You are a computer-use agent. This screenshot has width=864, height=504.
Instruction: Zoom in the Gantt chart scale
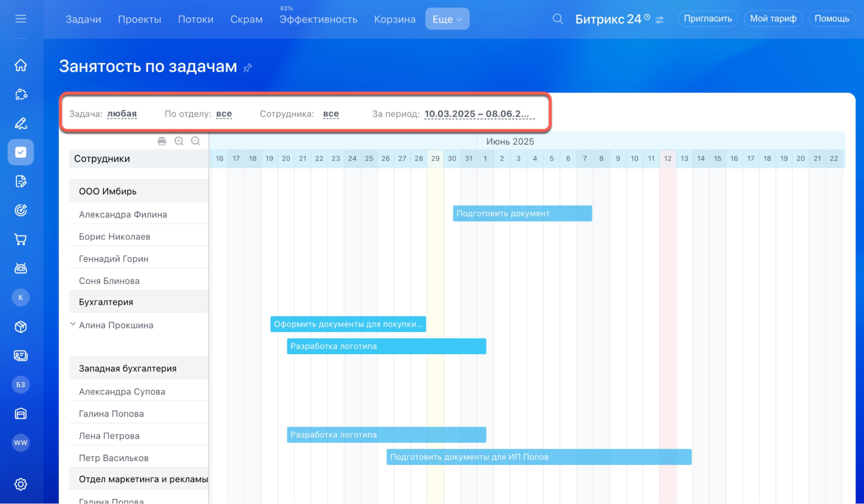[x=179, y=141]
